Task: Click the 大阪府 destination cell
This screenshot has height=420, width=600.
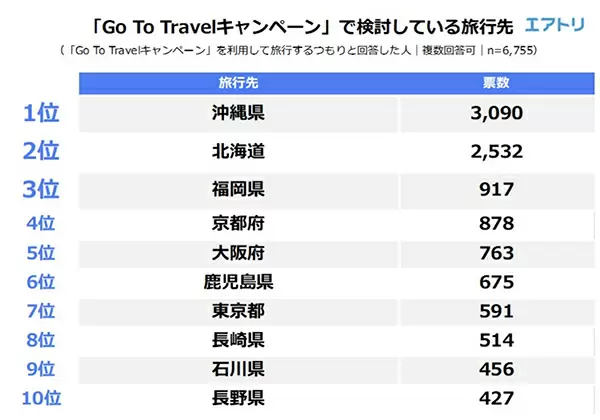Action: (x=238, y=253)
